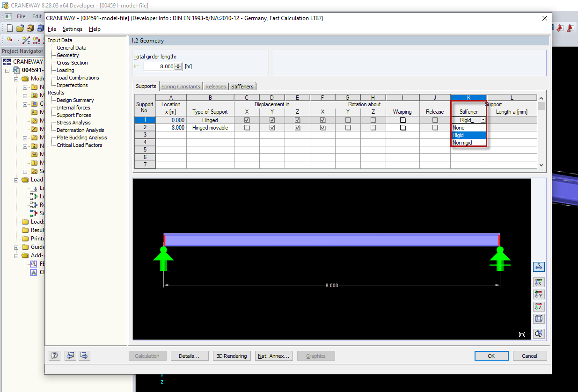The image size is (578, 392).
Task: Open Plate Buckling Analysis results
Action: [x=82, y=138]
